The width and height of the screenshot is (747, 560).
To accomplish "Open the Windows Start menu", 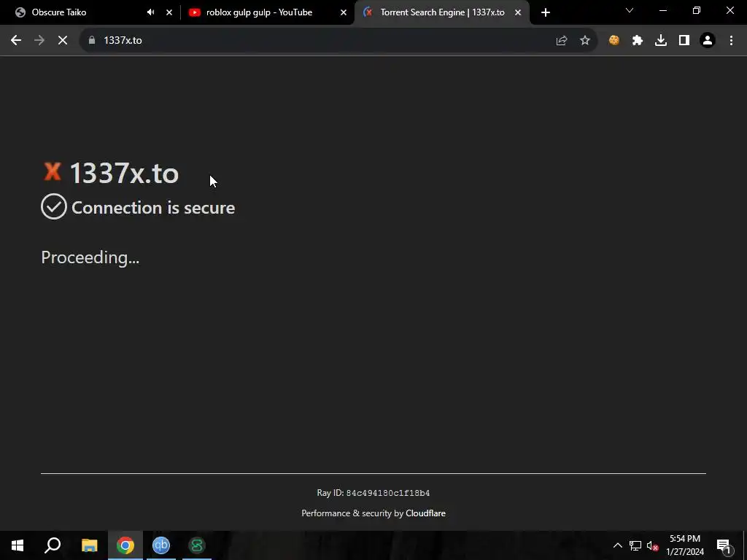I will [18, 545].
